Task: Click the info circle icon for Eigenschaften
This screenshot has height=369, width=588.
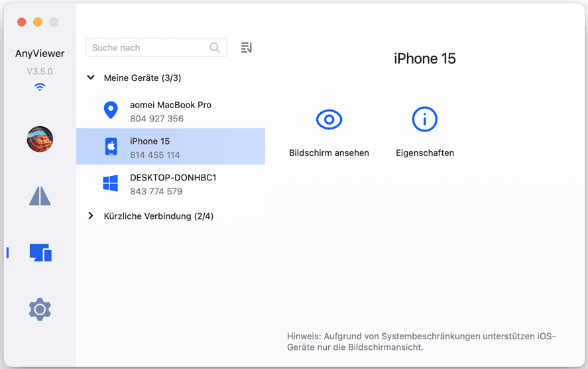Action: [424, 119]
